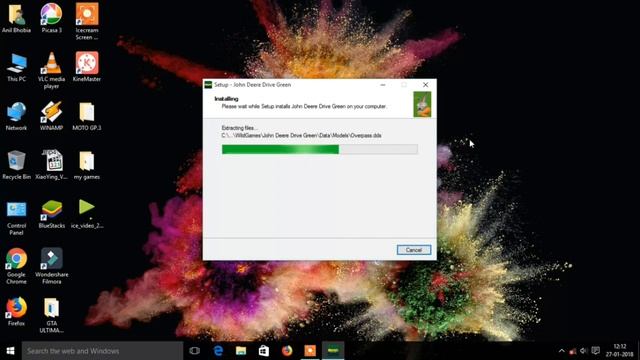Open Control Panel desktop icon
This screenshot has height=360, width=640.
(x=16, y=218)
